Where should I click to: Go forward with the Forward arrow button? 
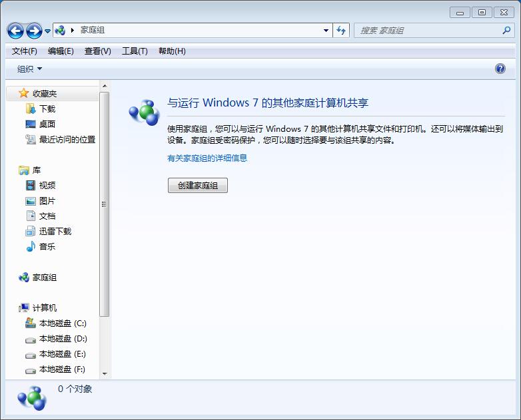(34, 31)
